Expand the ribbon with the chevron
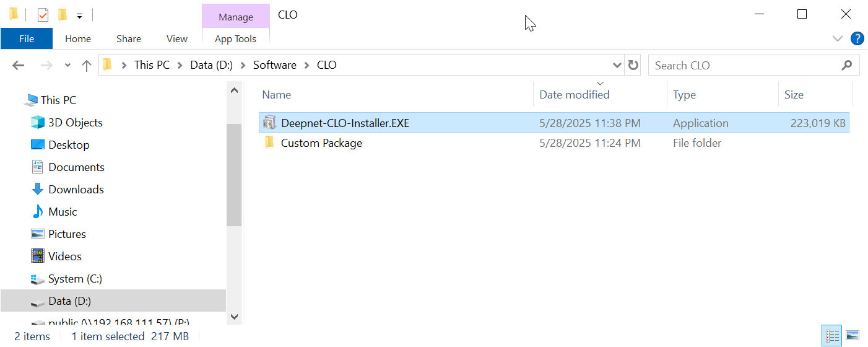This screenshot has width=868, height=347. click(838, 38)
